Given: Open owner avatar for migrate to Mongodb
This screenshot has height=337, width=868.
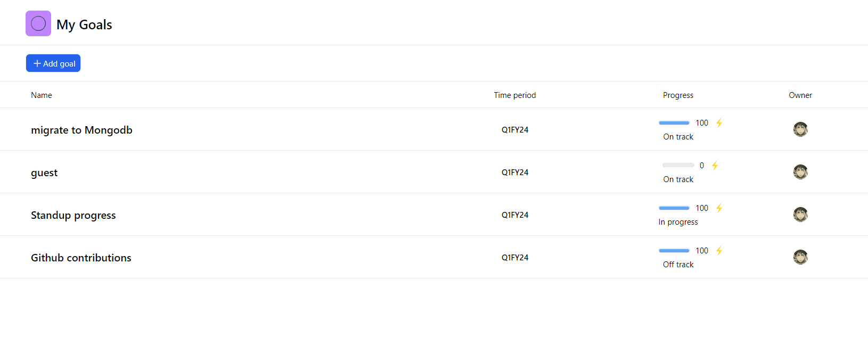Looking at the screenshot, I should coord(800,129).
